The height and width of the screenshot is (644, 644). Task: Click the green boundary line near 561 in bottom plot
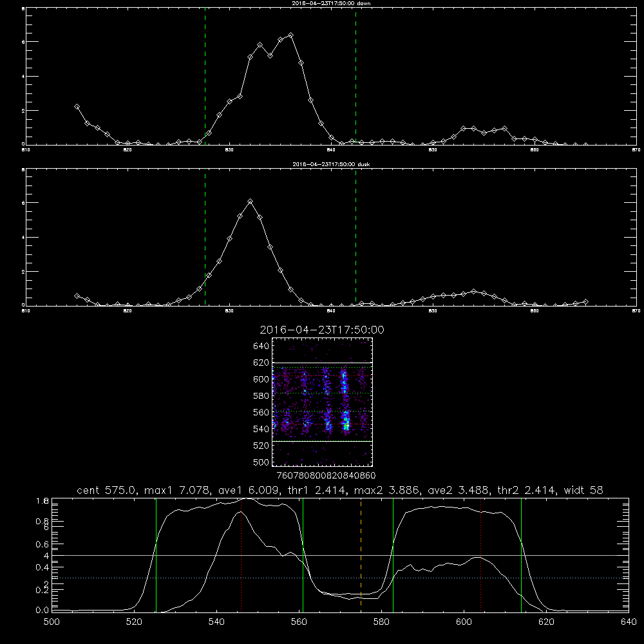(x=303, y=554)
